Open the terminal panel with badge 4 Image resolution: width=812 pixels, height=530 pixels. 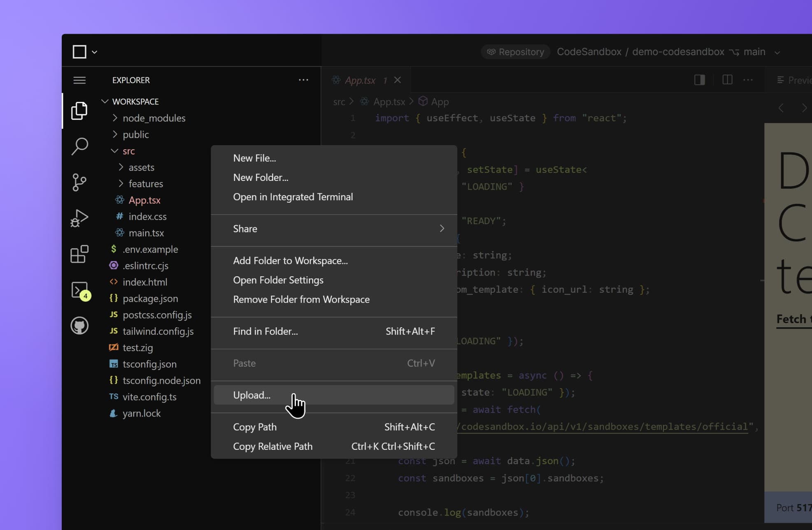[80, 290]
